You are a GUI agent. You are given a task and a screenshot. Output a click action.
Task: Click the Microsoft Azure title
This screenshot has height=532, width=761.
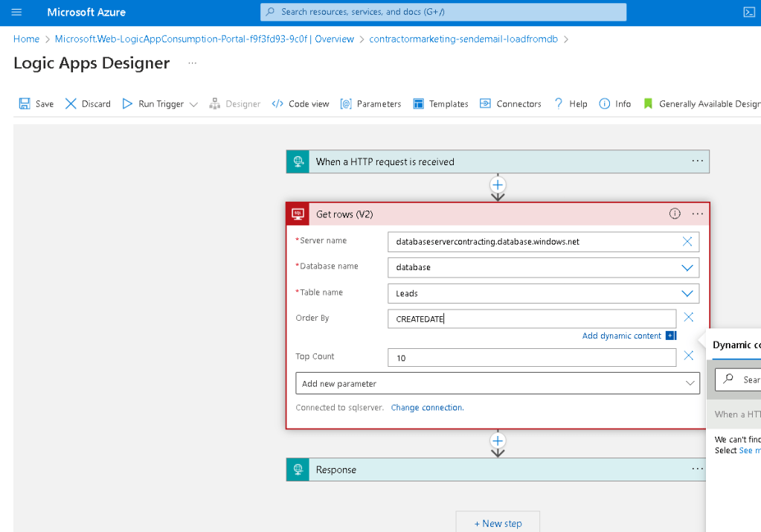click(x=86, y=12)
